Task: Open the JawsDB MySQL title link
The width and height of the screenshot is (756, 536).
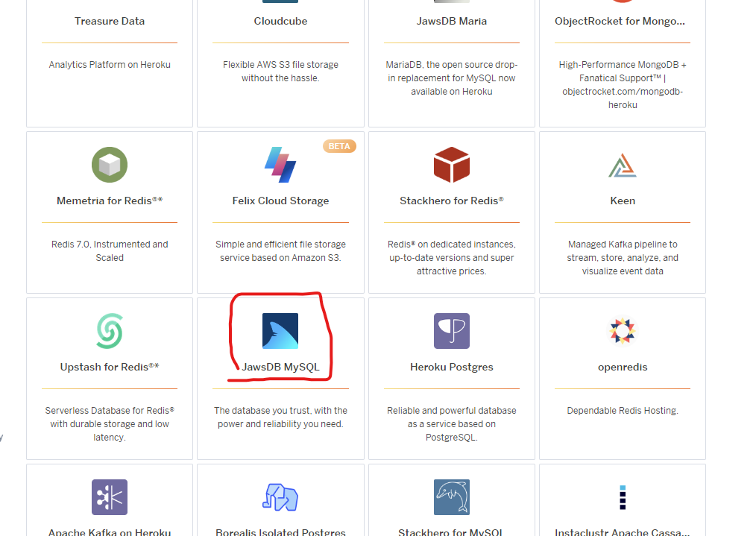Action: click(280, 368)
